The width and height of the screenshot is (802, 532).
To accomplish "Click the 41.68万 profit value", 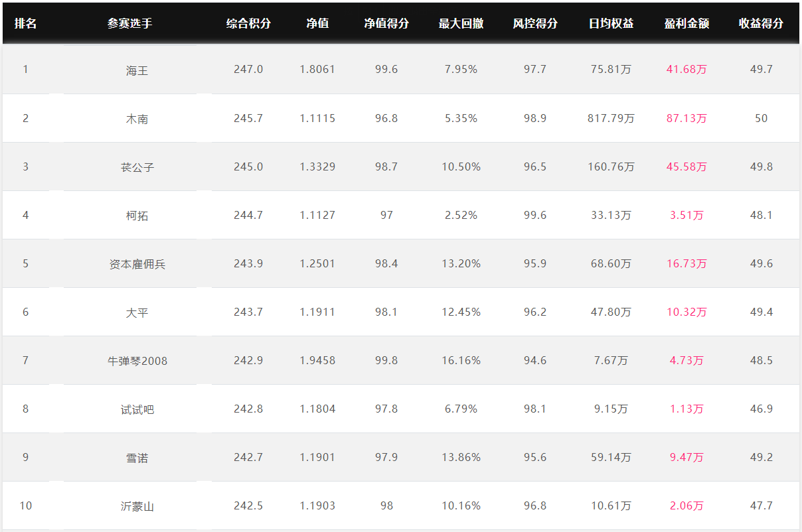I will point(686,70).
